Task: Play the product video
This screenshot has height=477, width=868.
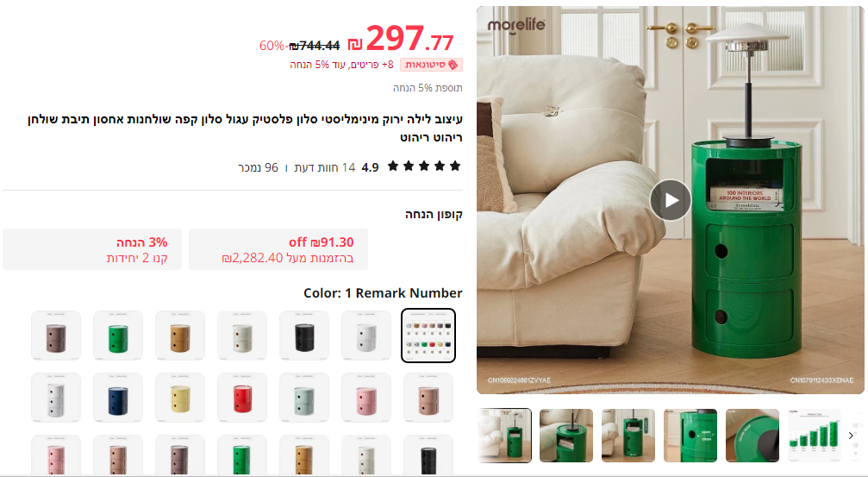Action: pyautogui.click(x=671, y=200)
